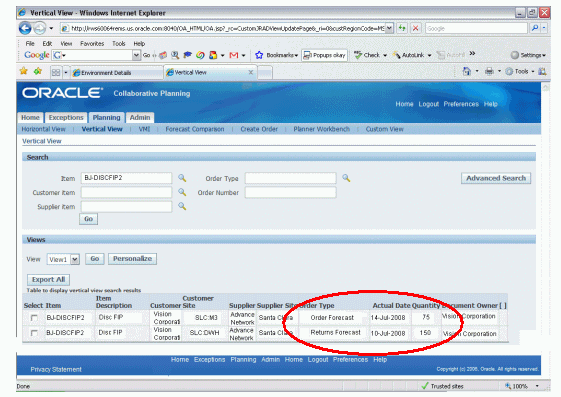This screenshot has height=397, width=561.
Task: Select checkbox for Returns Forecast row
Action: [34, 333]
